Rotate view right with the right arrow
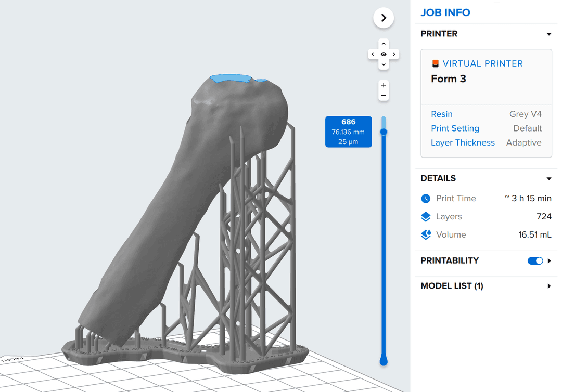 click(x=394, y=54)
